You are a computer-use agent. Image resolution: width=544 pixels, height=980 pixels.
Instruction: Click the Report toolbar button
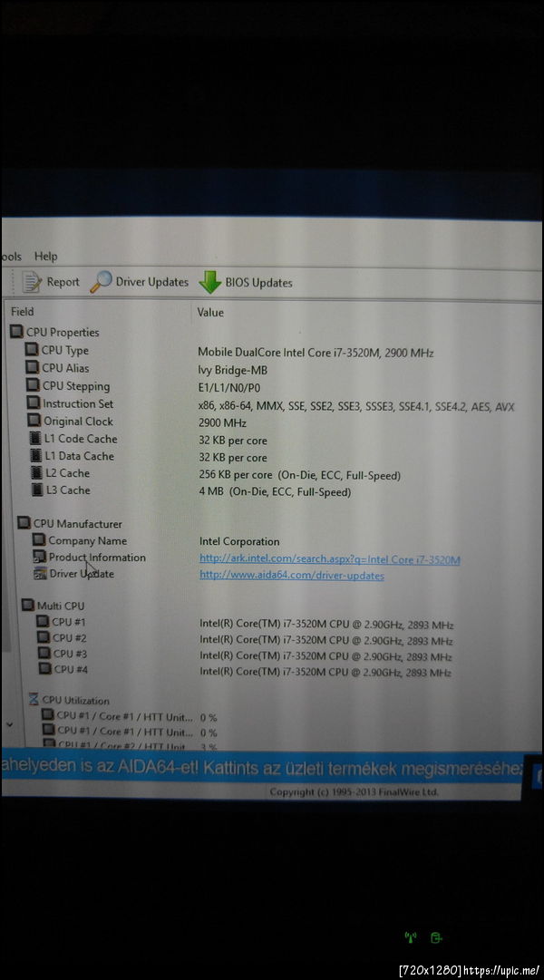pyautogui.click(x=52, y=282)
